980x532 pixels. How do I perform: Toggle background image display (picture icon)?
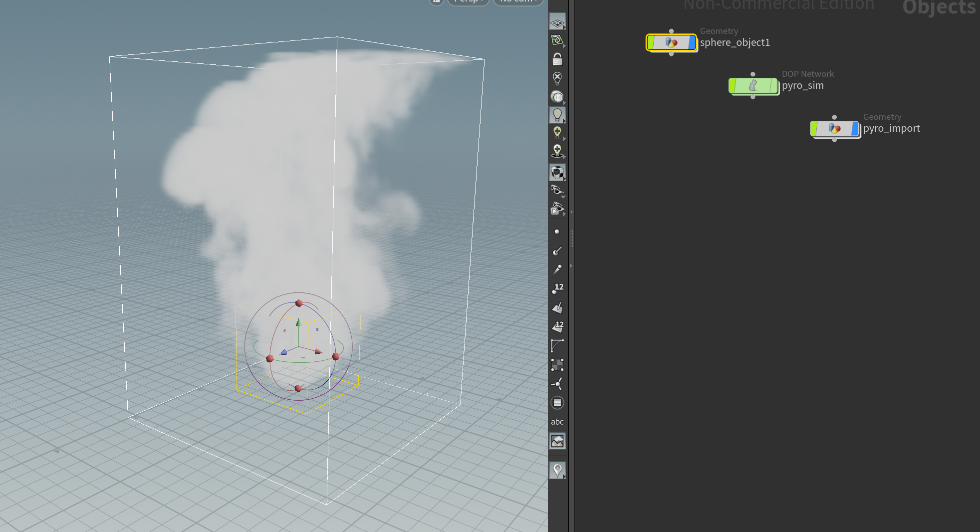pos(557,441)
